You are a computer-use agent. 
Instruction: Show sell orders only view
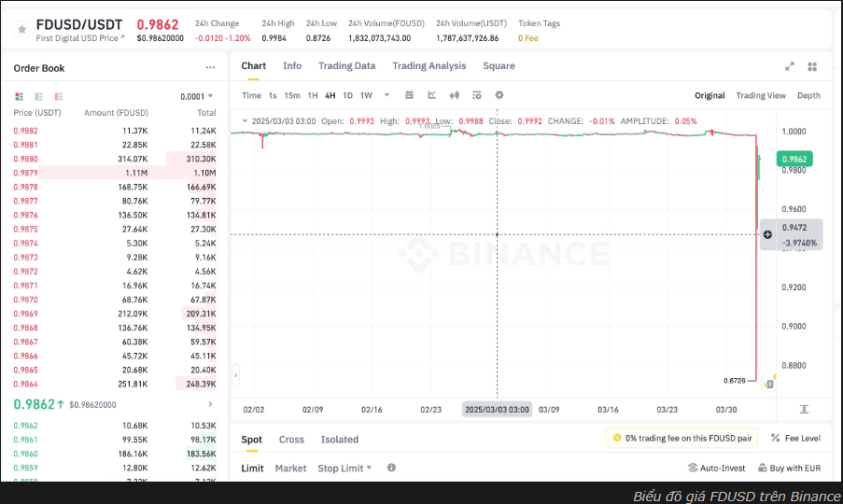(59, 97)
